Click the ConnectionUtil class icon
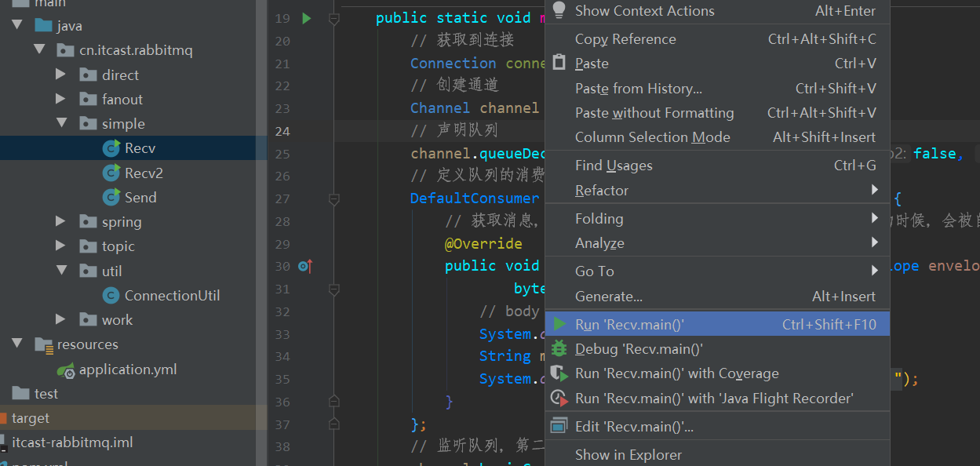980x466 pixels. pos(111,296)
